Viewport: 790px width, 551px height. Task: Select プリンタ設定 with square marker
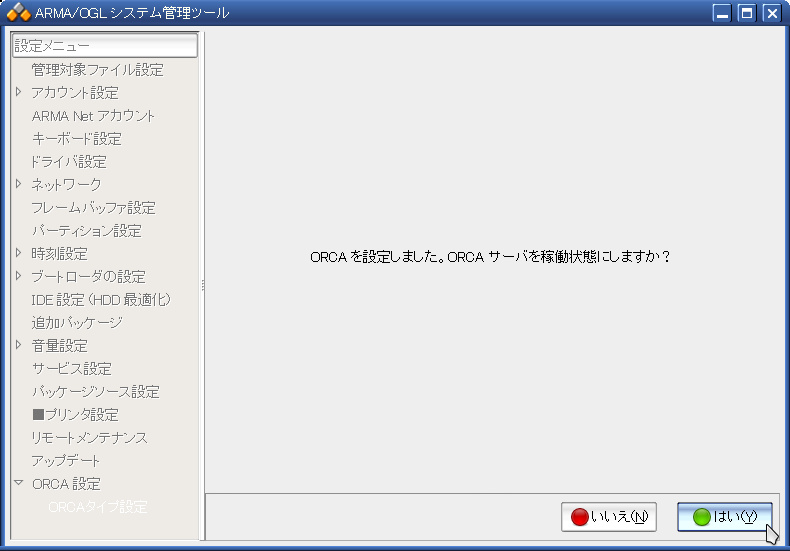(x=75, y=415)
